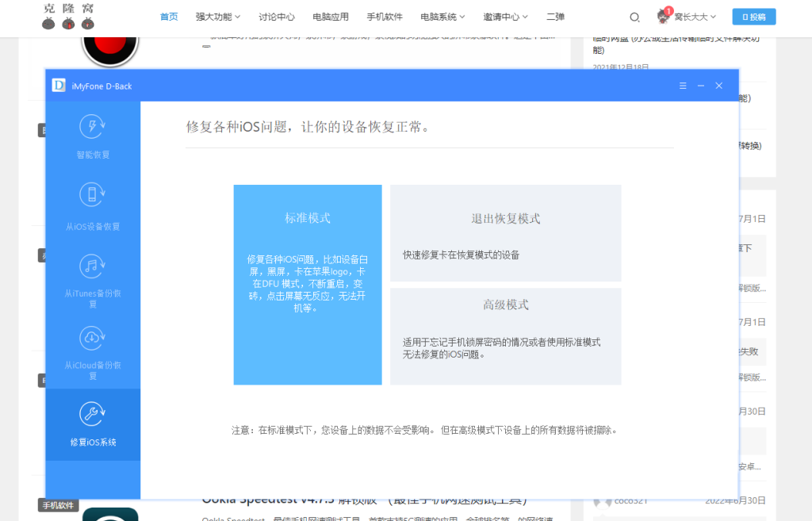The image size is (812, 521).
Task: Choose Advanced Mode (高级模式) card
Action: click(505, 337)
